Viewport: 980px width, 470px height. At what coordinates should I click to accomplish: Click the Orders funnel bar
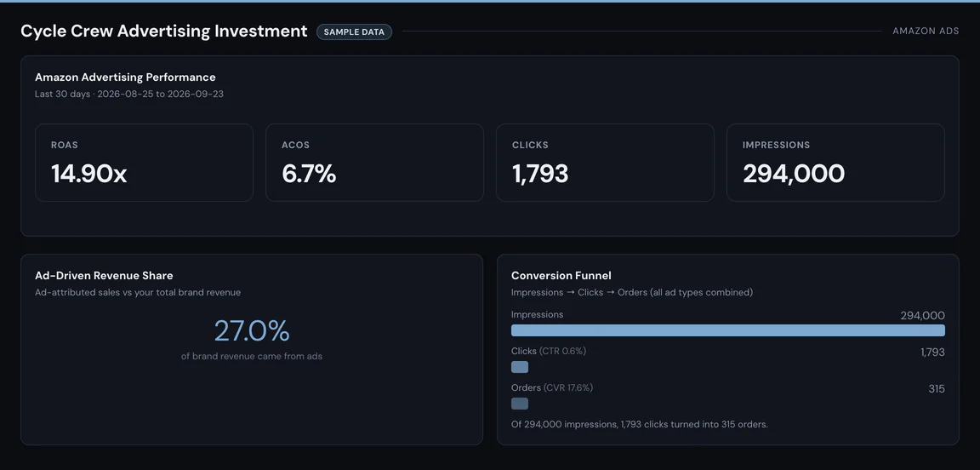pos(520,404)
